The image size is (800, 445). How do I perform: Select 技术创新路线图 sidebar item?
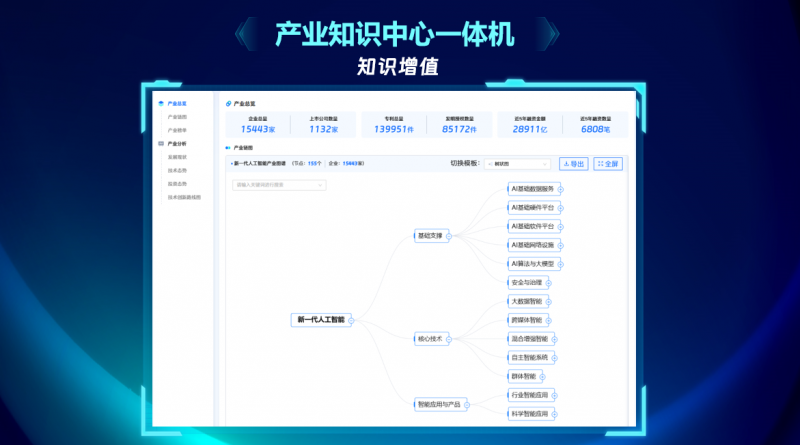point(184,197)
